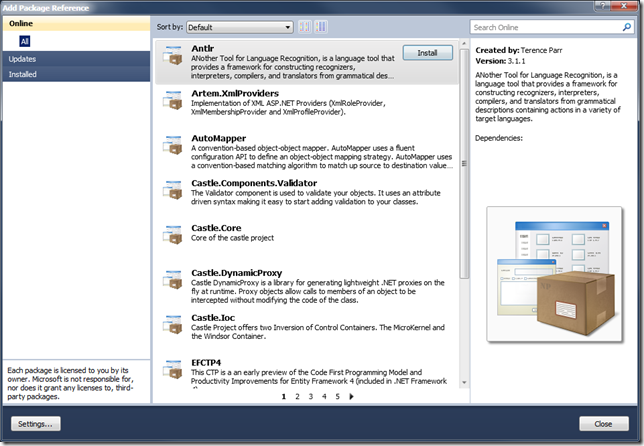644x446 pixels.
Task: Click the title bar help question button
Action: point(603,5)
